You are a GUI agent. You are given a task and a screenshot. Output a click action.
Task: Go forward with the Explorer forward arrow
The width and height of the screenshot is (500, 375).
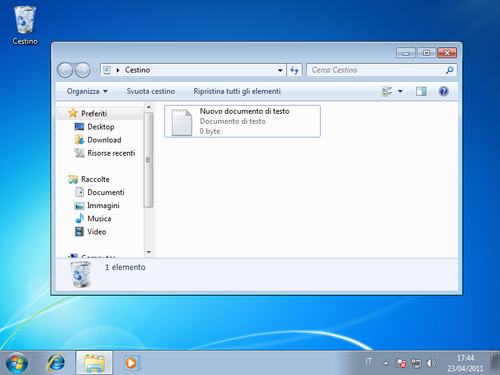pos(82,70)
